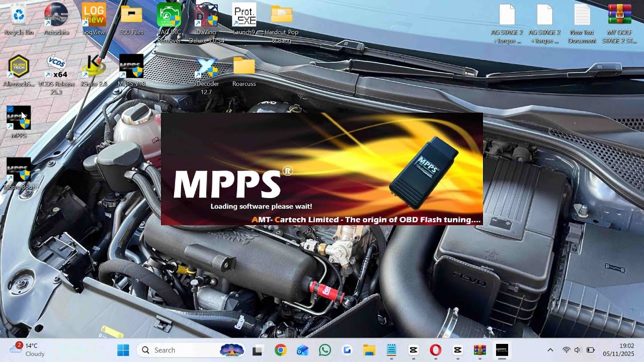Launch VAG DTC Remover shortcut
This screenshot has height=362, width=644.
click(x=169, y=23)
